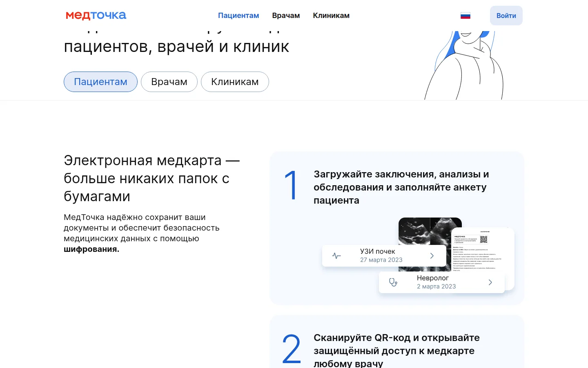Expand the Невролог card chevron
This screenshot has width=588, height=368.
(x=490, y=282)
